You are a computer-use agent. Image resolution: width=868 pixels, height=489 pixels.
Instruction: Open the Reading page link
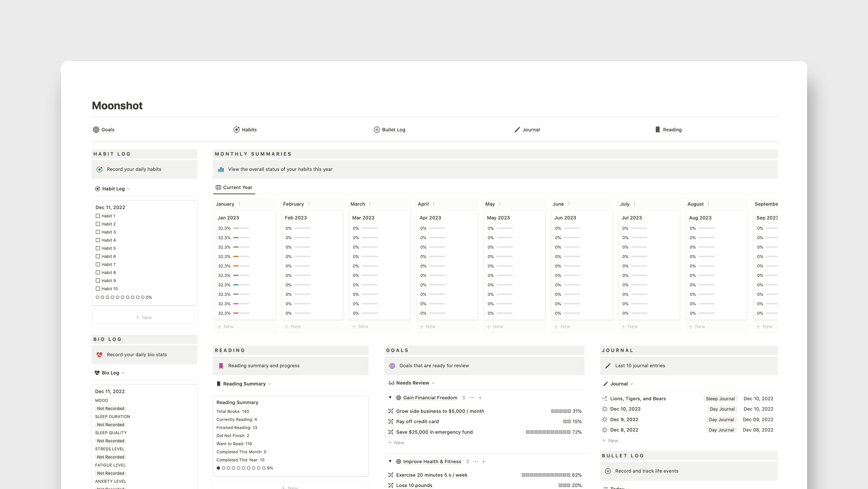pos(672,130)
